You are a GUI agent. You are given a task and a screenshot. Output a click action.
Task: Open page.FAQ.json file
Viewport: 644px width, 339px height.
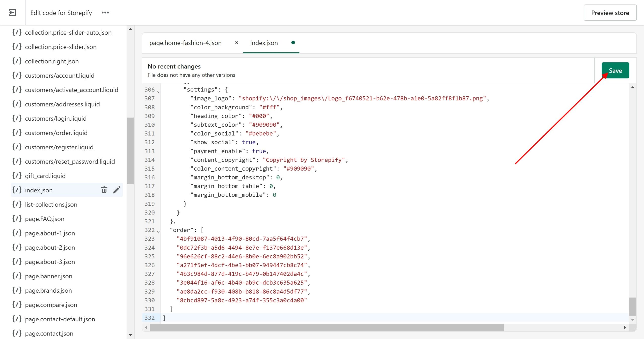click(45, 219)
